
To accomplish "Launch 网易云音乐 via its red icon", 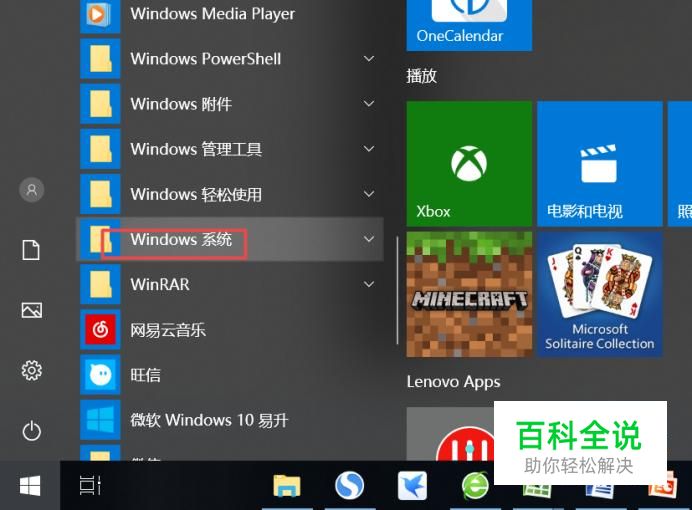I will click(x=100, y=330).
